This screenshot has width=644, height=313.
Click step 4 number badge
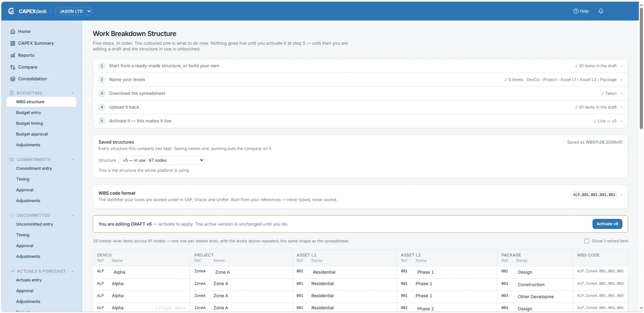click(x=102, y=107)
